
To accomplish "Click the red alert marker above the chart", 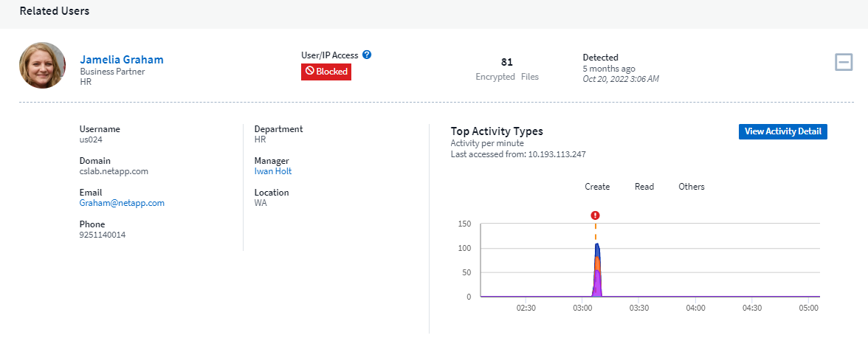I will (596, 216).
